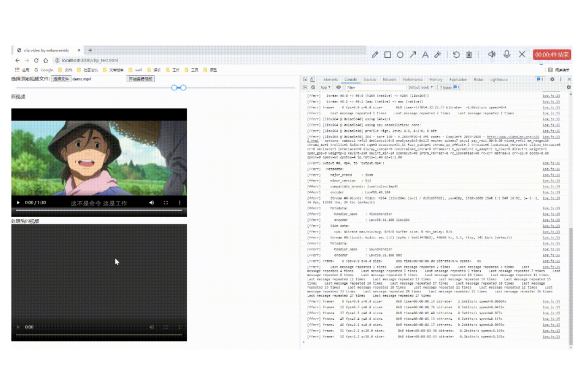Show the console sidebar
Image resolution: width=588 pixels, height=379 pixels.
(x=305, y=88)
